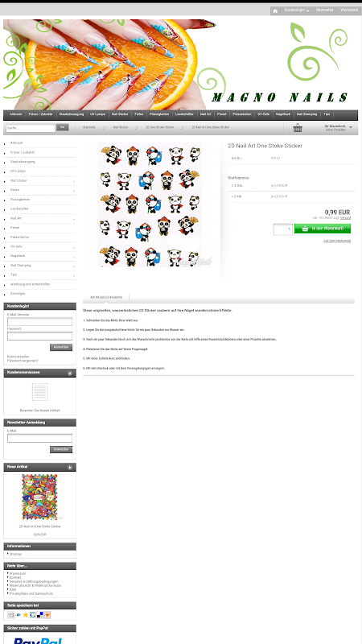Click the Neue Artikel arrow icon
The image size is (362, 644).
[x=70, y=468]
